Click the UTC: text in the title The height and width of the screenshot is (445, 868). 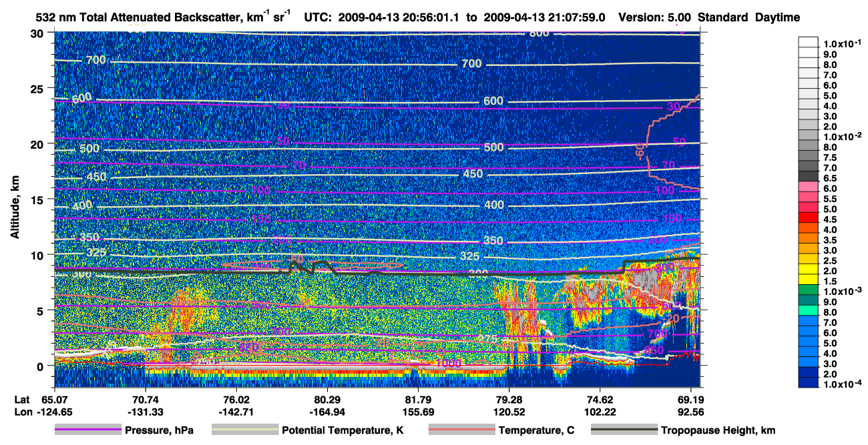pos(316,17)
